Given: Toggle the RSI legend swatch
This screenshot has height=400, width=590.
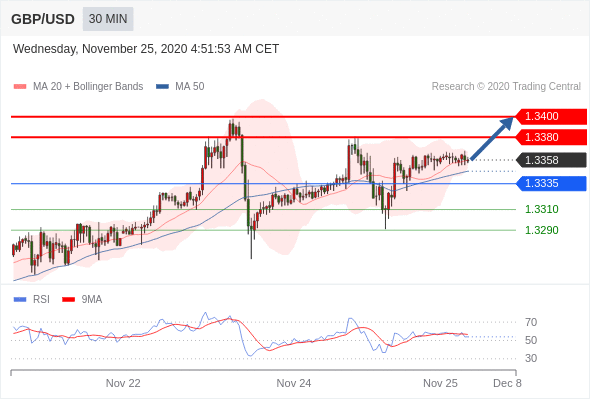Looking at the screenshot, I should (x=20, y=300).
